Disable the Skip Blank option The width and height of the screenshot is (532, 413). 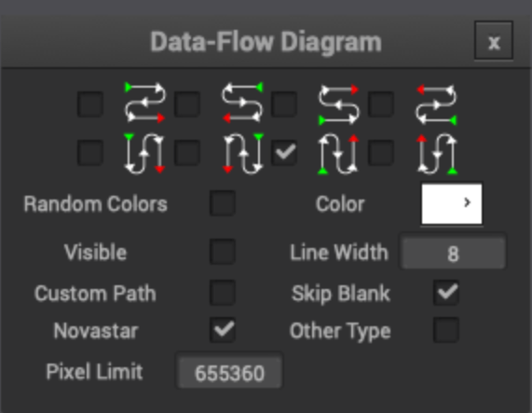pyautogui.click(x=446, y=293)
